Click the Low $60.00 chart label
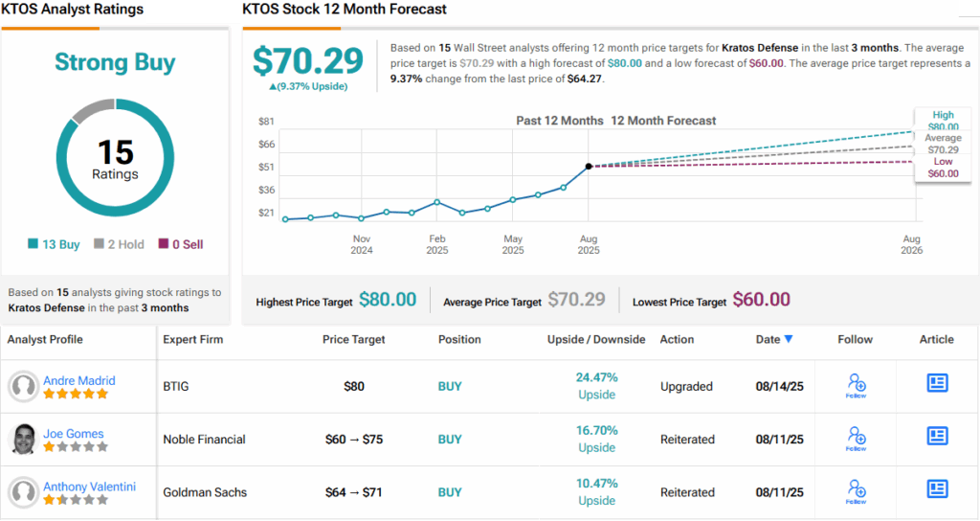 (943, 168)
